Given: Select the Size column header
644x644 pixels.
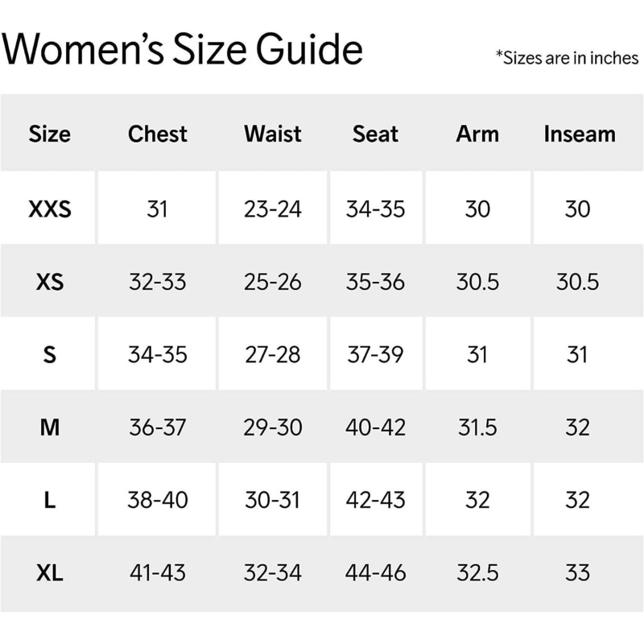Looking at the screenshot, I should click(49, 134).
